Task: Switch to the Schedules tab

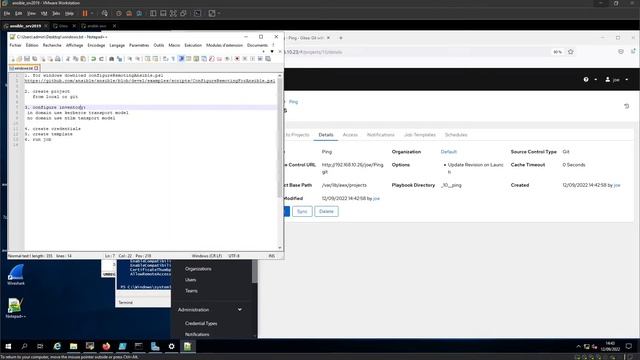Action: pos(456,135)
